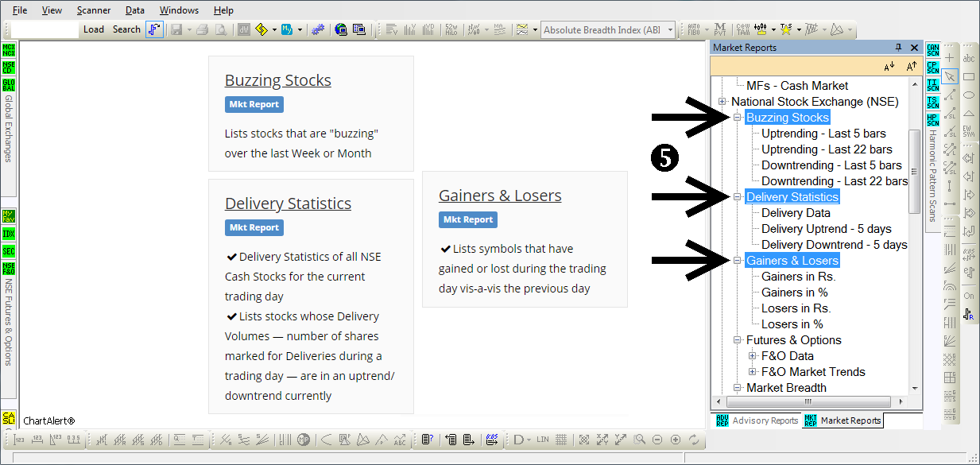Open the Absolute Breadth Index dropdown
Screen dimensions: 980x465
click(670, 29)
